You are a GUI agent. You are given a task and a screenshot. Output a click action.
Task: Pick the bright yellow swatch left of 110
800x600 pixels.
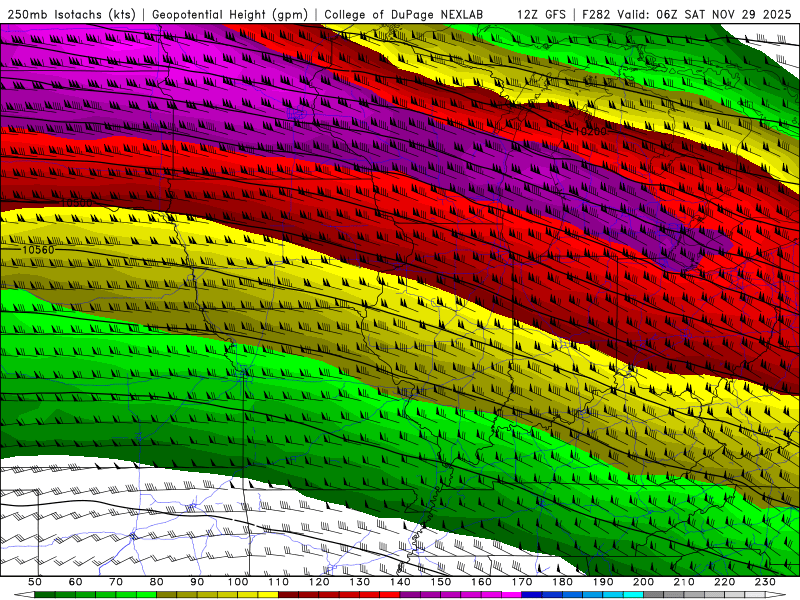[x=268, y=595]
